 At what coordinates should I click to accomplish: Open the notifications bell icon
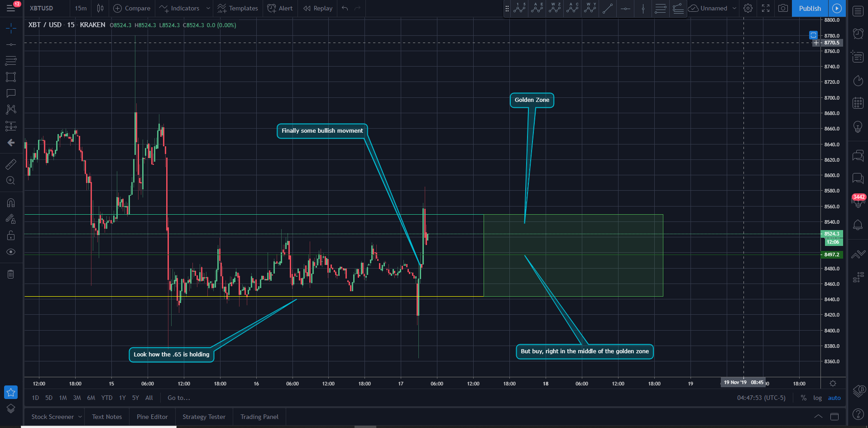click(x=858, y=225)
